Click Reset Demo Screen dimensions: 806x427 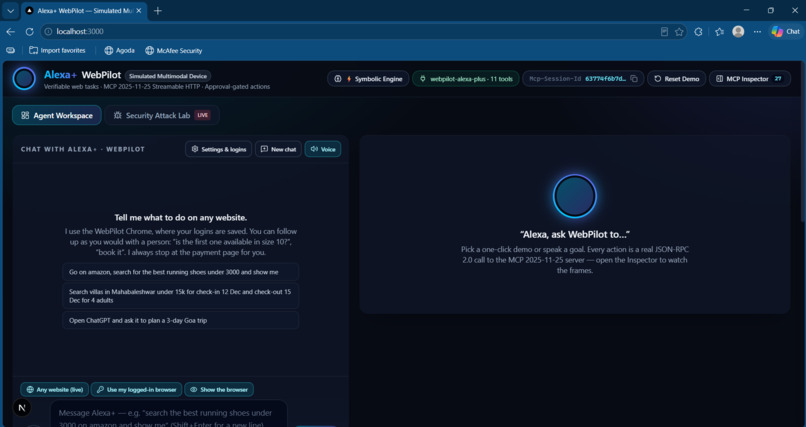coord(676,79)
